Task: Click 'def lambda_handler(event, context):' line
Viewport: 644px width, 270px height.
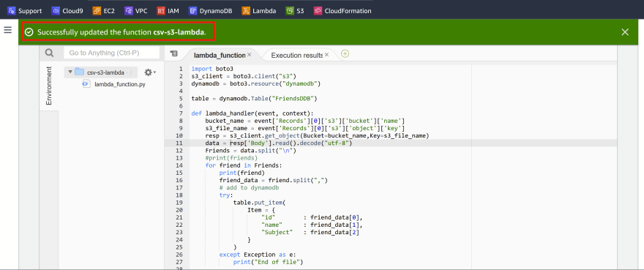Action: click(252, 113)
